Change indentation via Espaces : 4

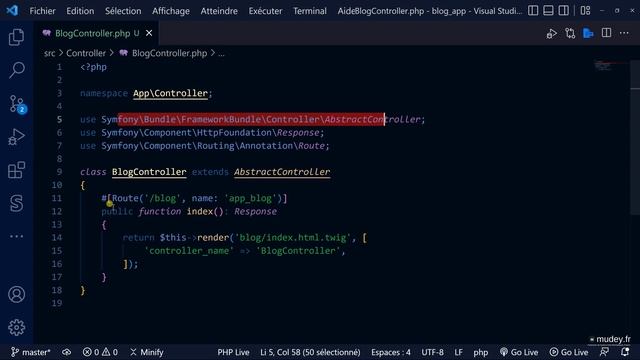click(391, 352)
